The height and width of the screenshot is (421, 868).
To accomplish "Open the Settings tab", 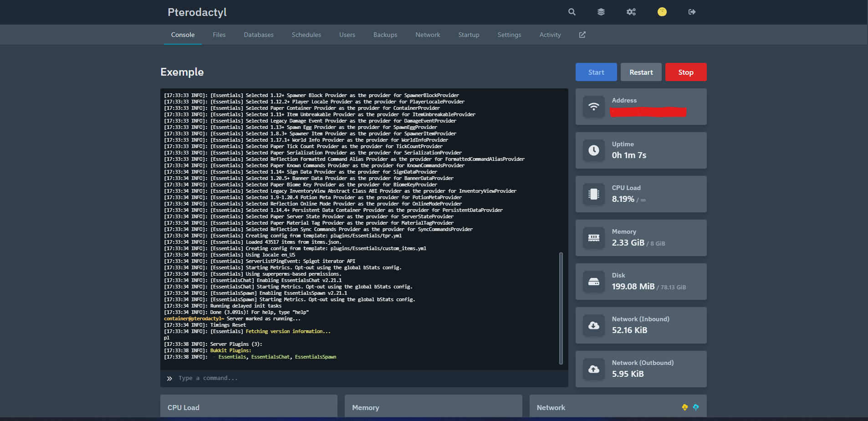I will pyautogui.click(x=509, y=35).
